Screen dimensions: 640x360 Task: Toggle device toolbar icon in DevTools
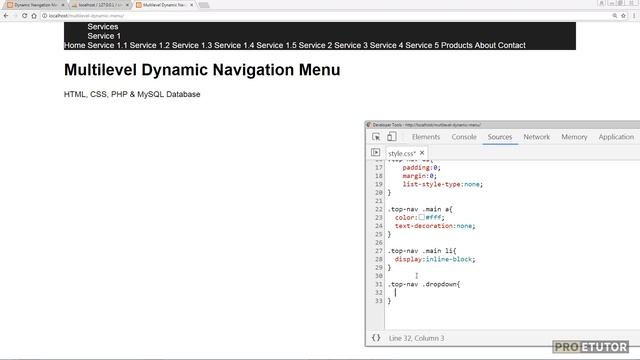pos(391,137)
